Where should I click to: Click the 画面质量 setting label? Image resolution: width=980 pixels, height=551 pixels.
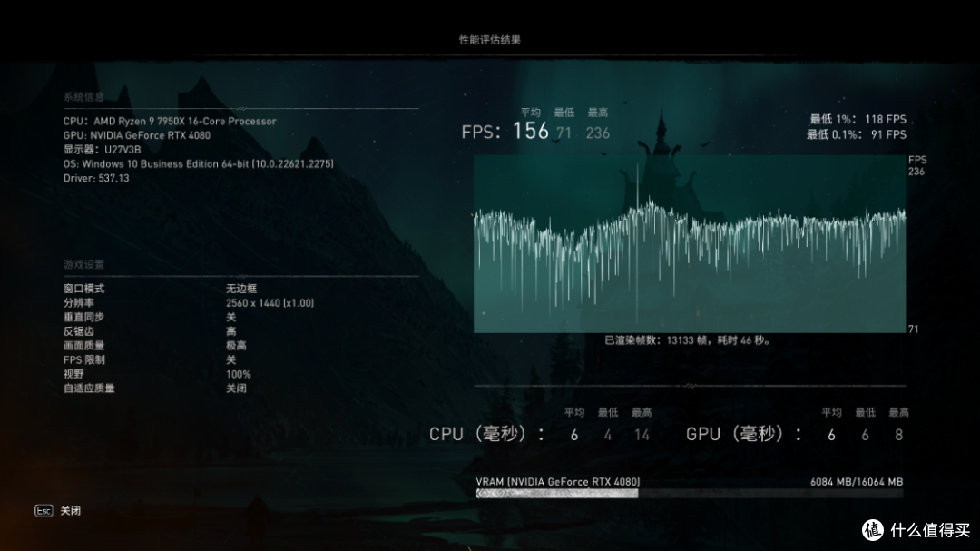(83, 346)
